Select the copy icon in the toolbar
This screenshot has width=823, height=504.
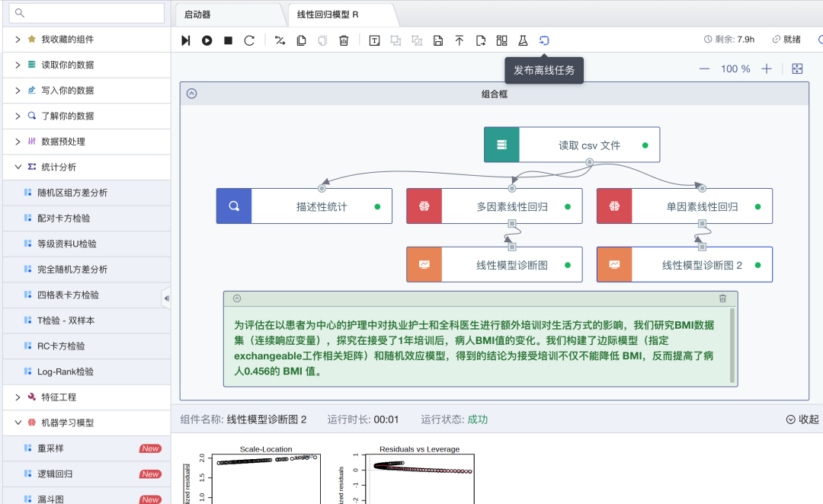(300, 40)
